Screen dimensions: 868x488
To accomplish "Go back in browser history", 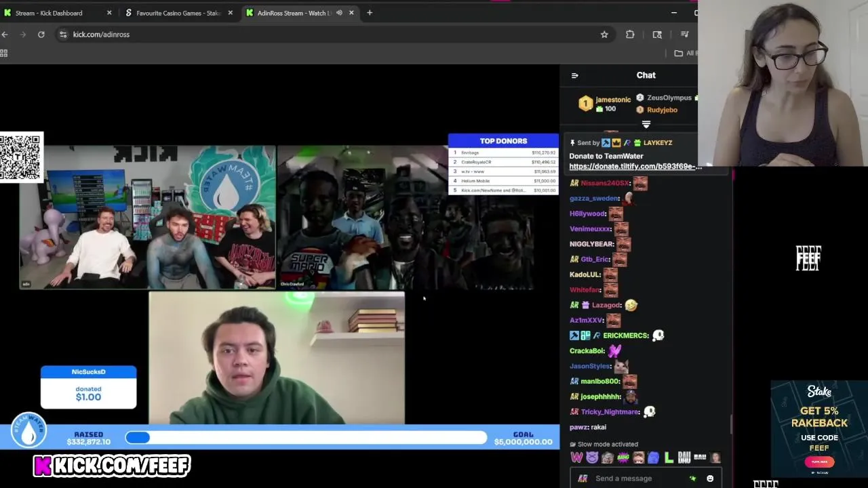I will (x=5, y=35).
